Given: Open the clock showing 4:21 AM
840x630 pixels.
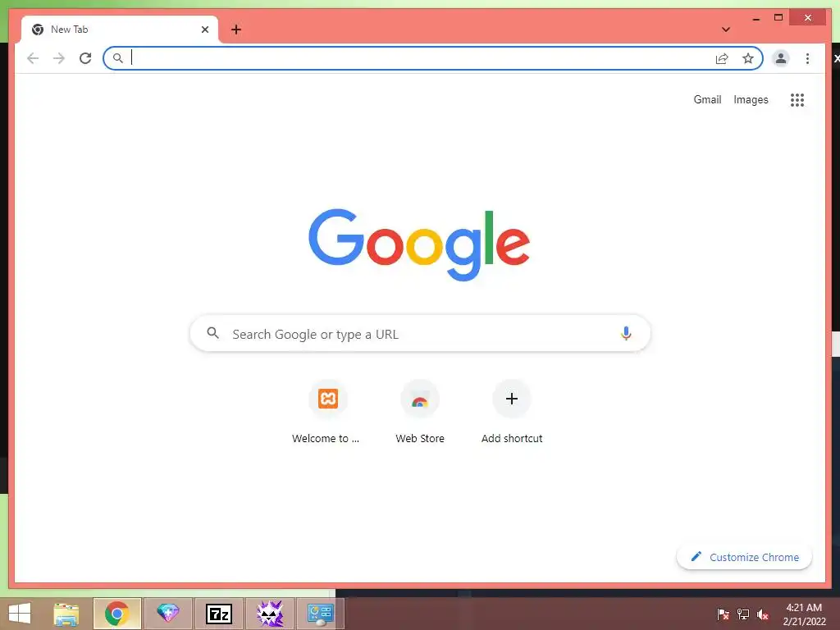Looking at the screenshot, I should [x=804, y=614].
